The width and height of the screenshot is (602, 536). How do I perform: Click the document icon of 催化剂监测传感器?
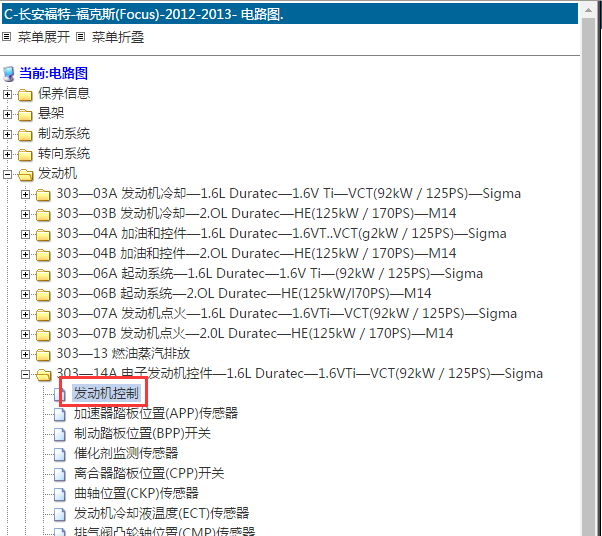[x=60, y=454]
